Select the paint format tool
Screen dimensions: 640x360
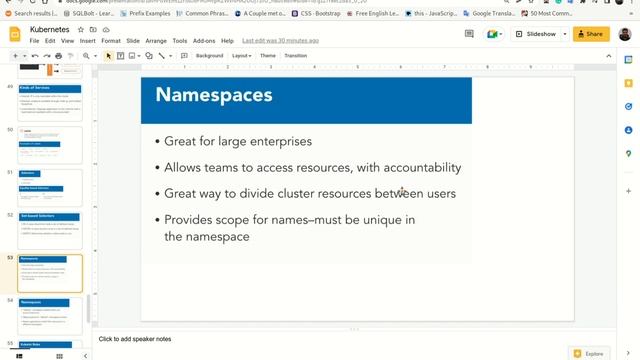tap(70, 56)
